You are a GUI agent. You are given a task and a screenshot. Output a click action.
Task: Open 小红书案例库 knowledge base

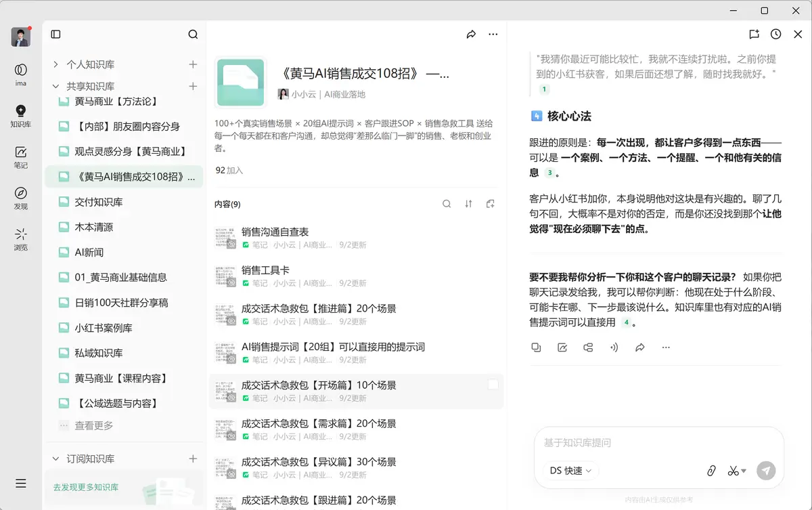(x=124, y=328)
